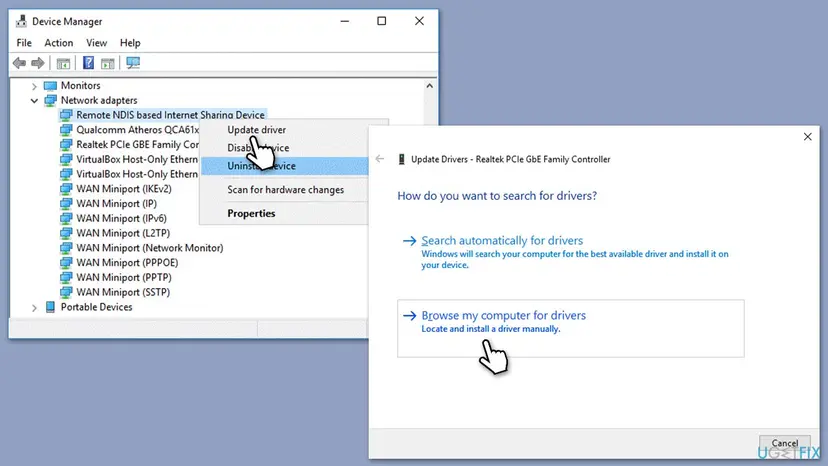Click the Forward arrow toolbar icon
828x466 pixels.
[37, 63]
